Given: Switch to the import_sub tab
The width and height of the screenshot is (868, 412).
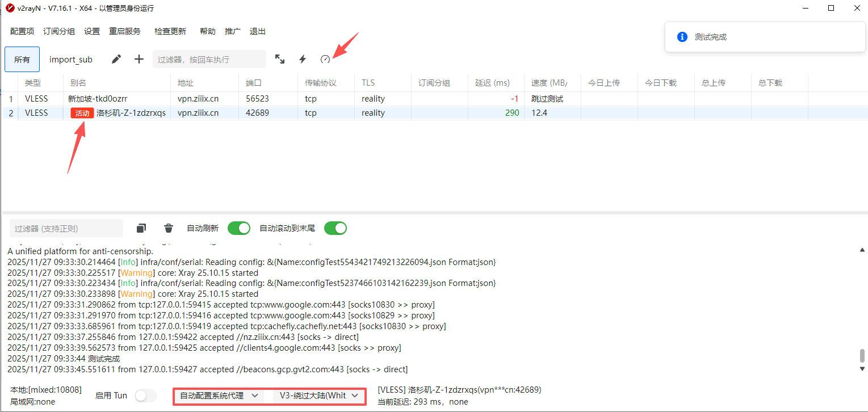Looking at the screenshot, I should pyautogui.click(x=71, y=60).
